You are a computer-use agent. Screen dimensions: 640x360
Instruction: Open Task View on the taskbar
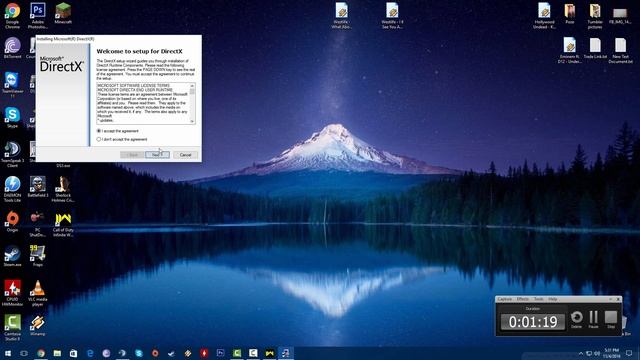coord(24,353)
